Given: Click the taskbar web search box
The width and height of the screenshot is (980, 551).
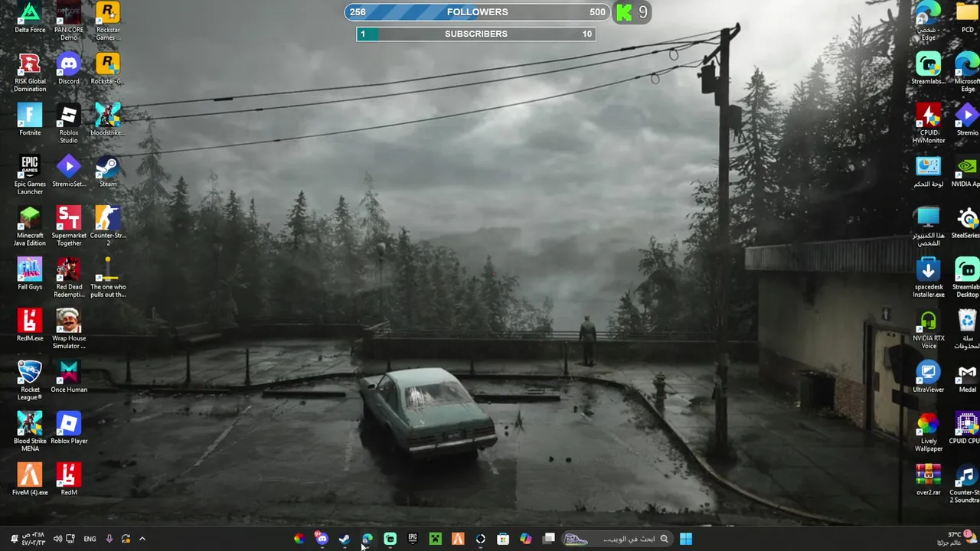Looking at the screenshot, I should pyautogui.click(x=618, y=539).
